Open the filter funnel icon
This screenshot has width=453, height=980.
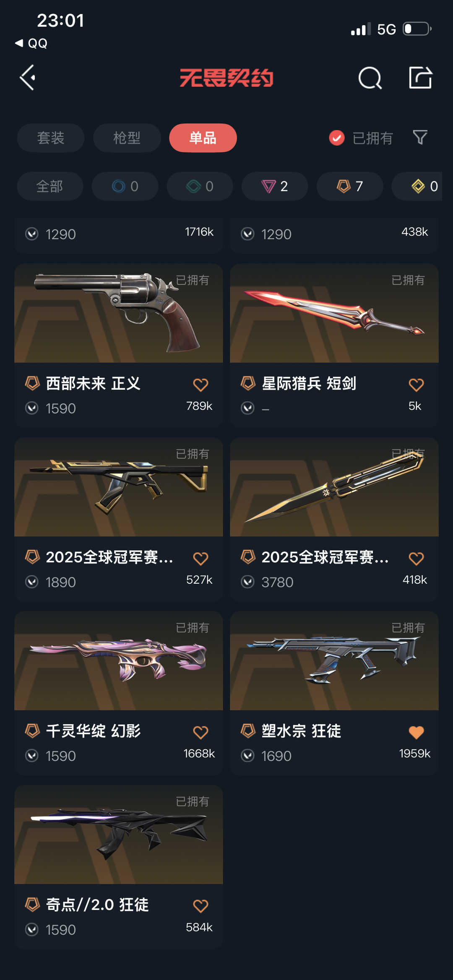[x=420, y=138]
